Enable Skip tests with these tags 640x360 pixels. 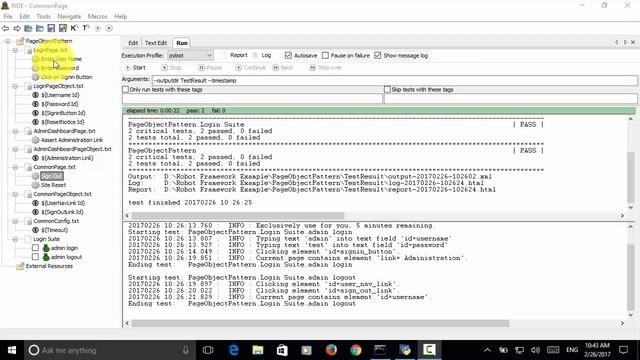click(x=387, y=89)
